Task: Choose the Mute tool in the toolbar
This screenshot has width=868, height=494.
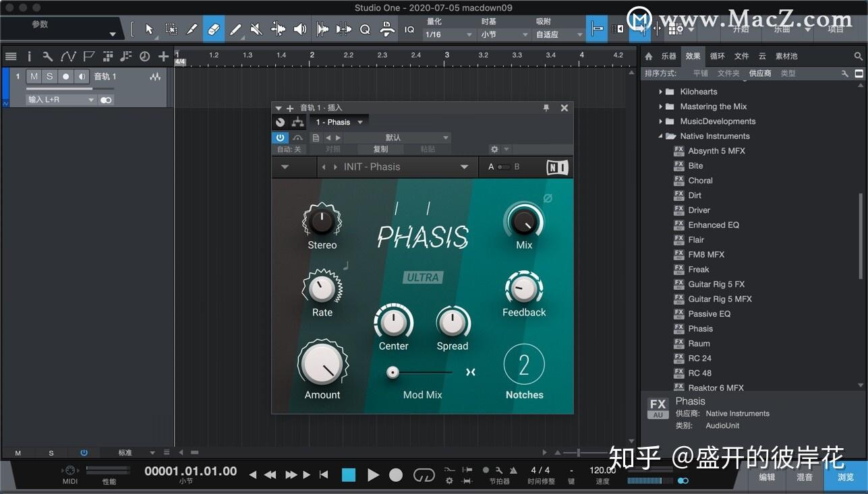Action: 256,29
